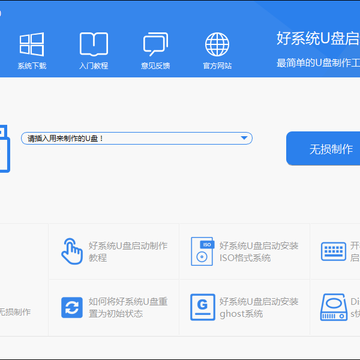
Task: Open 好系统U盘启动安装ghost系统 link
Action: coord(259,308)
